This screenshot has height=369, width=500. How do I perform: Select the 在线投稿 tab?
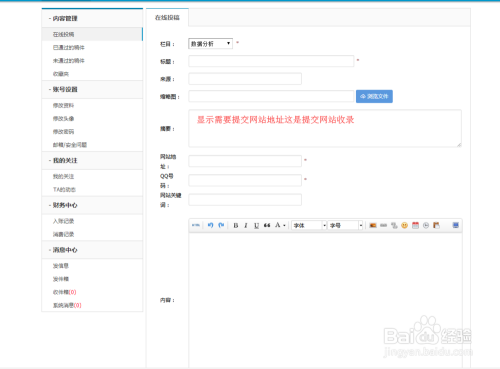(167, 17)
